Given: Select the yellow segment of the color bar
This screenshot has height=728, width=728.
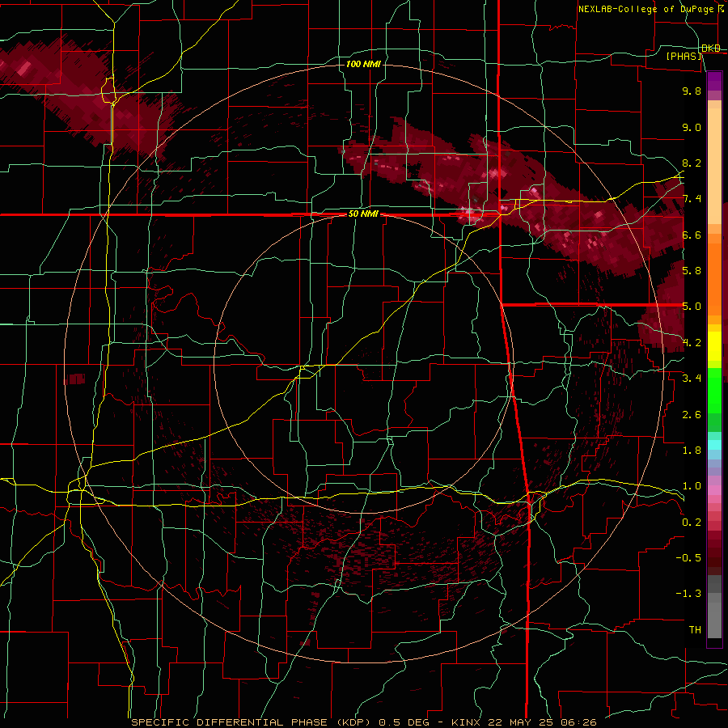Looking at the screenshot, I should pos(714,346).
